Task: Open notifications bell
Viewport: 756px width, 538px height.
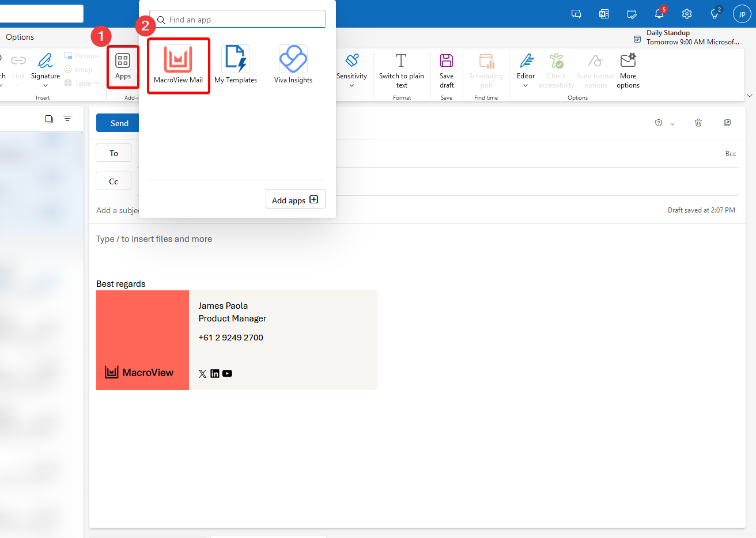Action: (x=659, y=14)
